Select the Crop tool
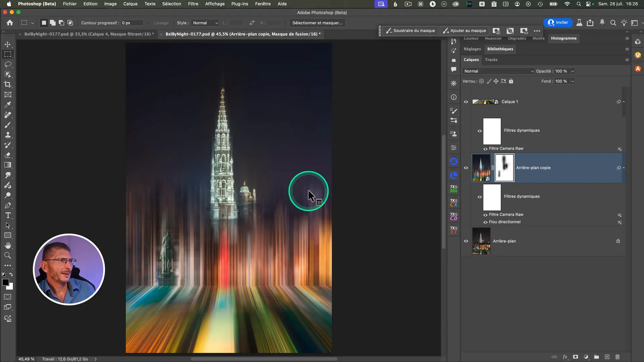The image size is (644, 362). pyautogui.click(x=8, y=84)
